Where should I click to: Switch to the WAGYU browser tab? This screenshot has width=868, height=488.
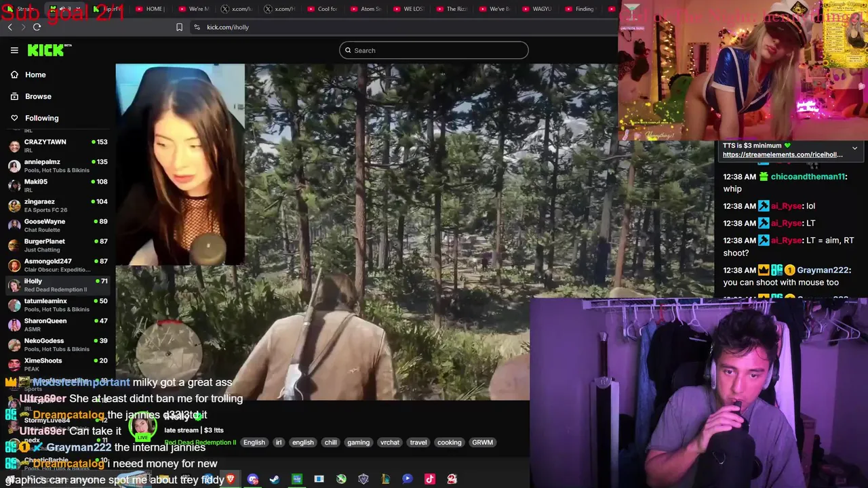[536, 9]
